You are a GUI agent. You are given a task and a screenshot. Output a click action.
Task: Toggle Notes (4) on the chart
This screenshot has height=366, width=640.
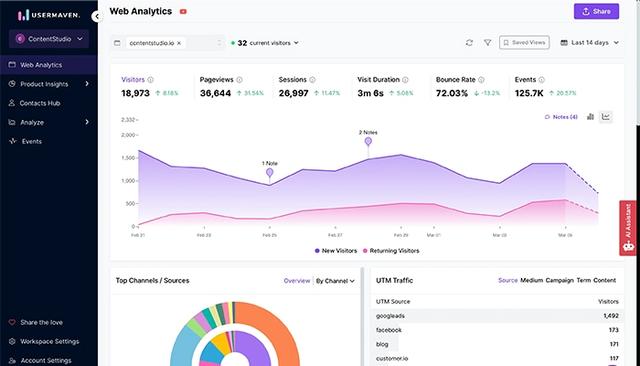561,117
